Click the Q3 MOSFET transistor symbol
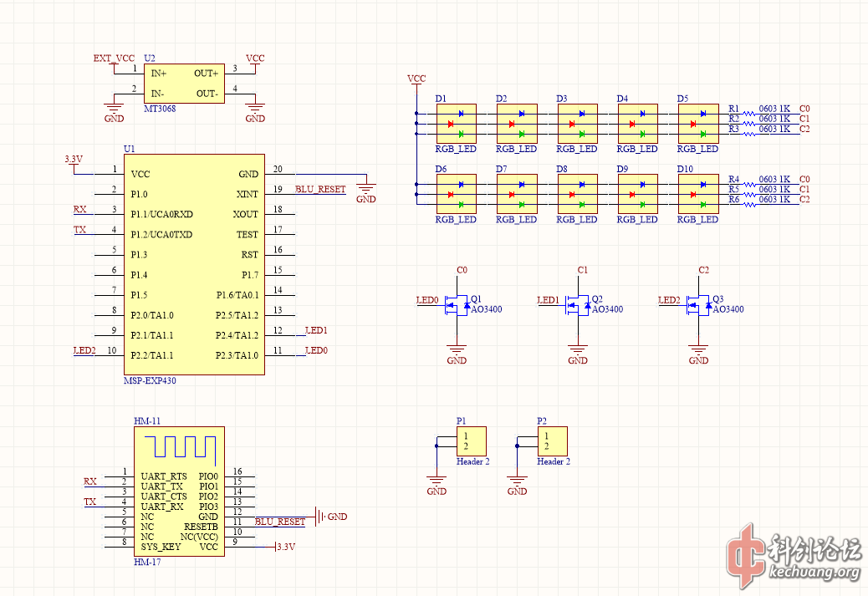Viewport: 868px width, 596px height. pyautogui.click(x=698, y=305)
